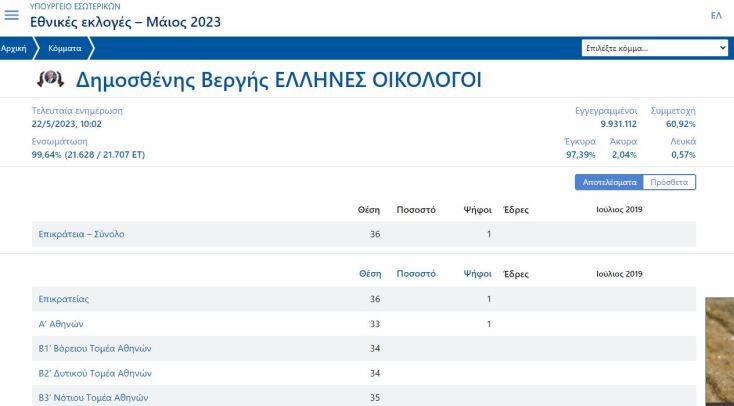Click the Δημοσθένης Βεργής ΕΛΛΗΝΕΣ ΟΙΚΟΛΟΓΟΙ heading
Viewport: 734px width, 406px height.
click(279, 80)
